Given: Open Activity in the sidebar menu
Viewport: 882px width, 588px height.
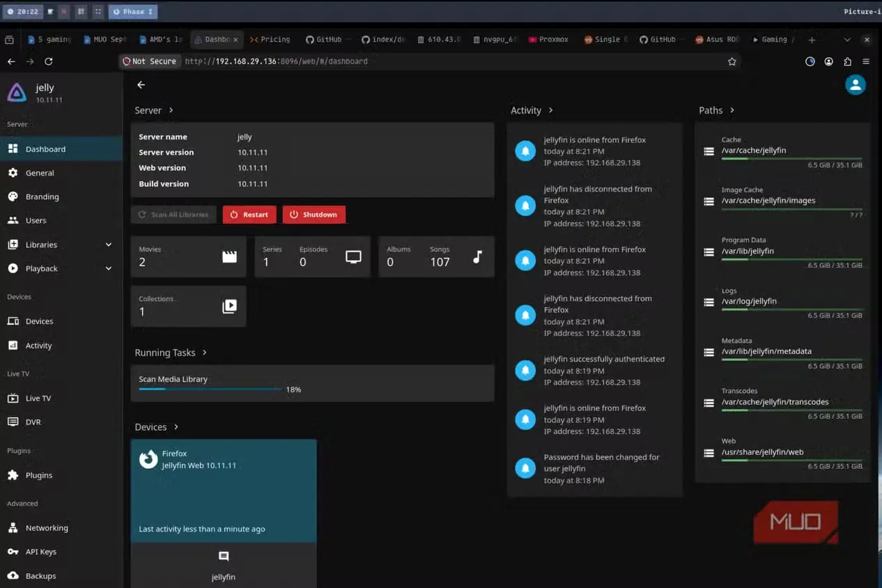Looking at the screenshot, I should point(61,346).
